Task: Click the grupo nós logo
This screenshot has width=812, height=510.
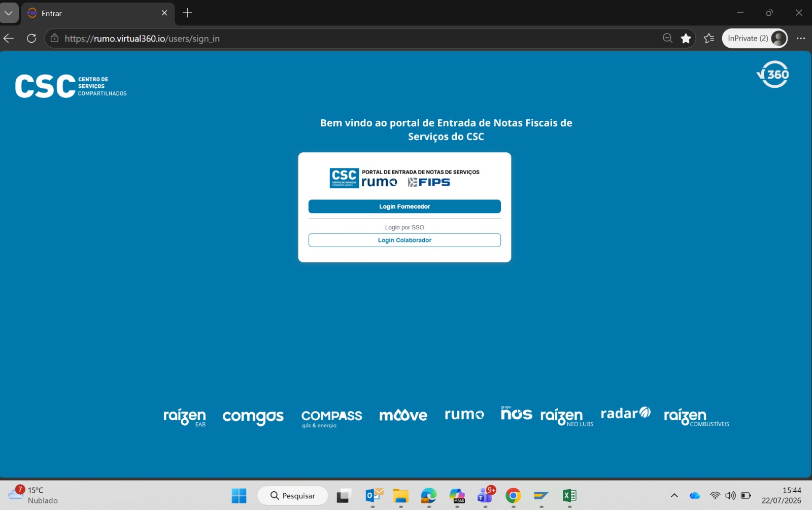Action: [x=516, y=413]
